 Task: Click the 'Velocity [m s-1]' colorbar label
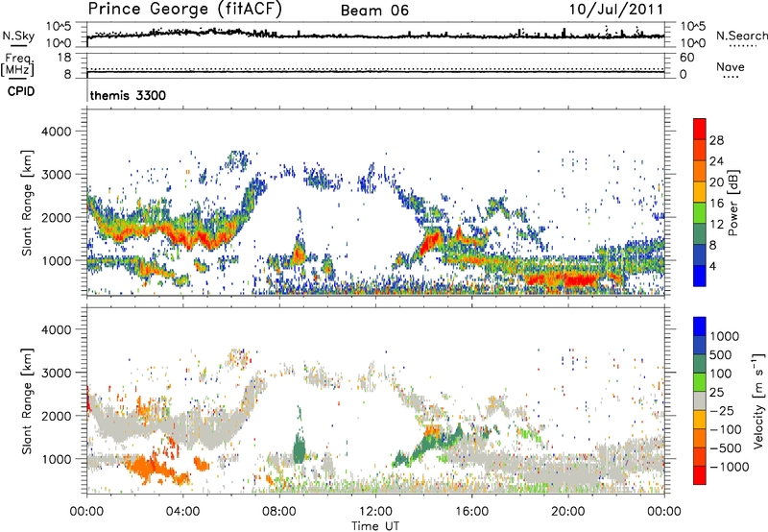click(758, 400)
